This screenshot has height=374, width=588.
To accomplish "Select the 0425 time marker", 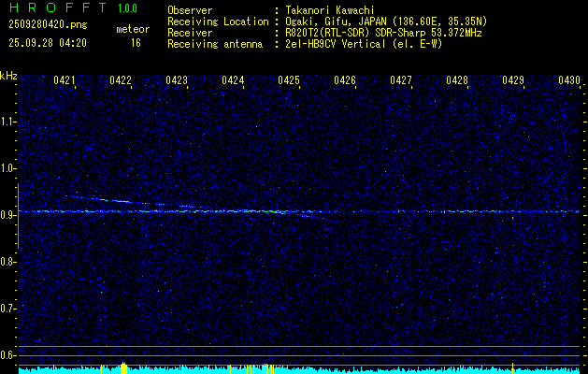I will (289, 81).
